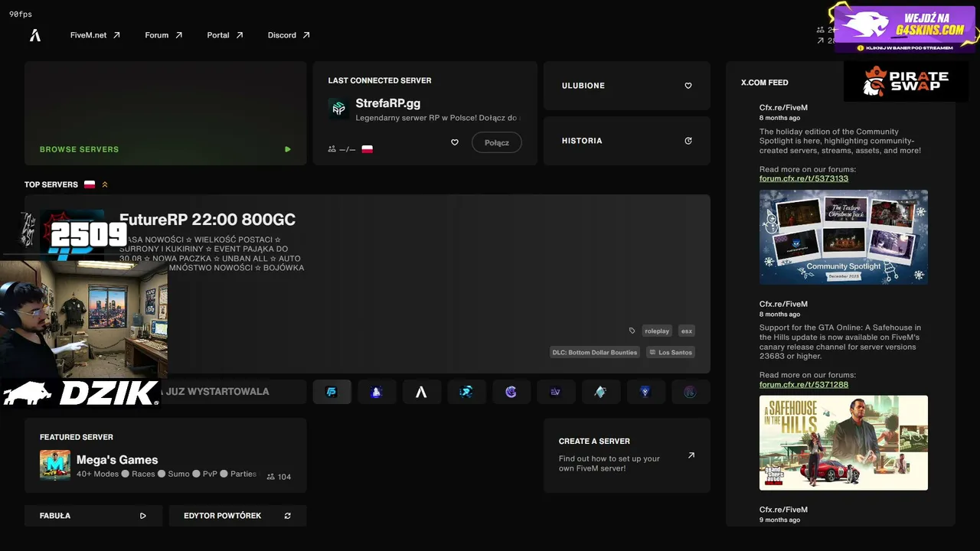
Task: Click the X.COM FEED heading
Action: point(764,83)
